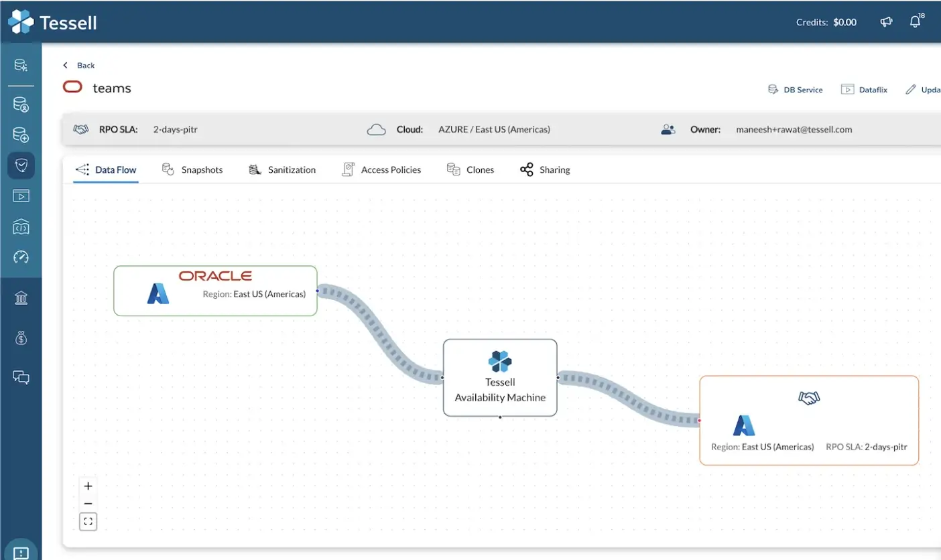Switch to the Snapshots tab
The image size is (941, 560).
point(192,170)
